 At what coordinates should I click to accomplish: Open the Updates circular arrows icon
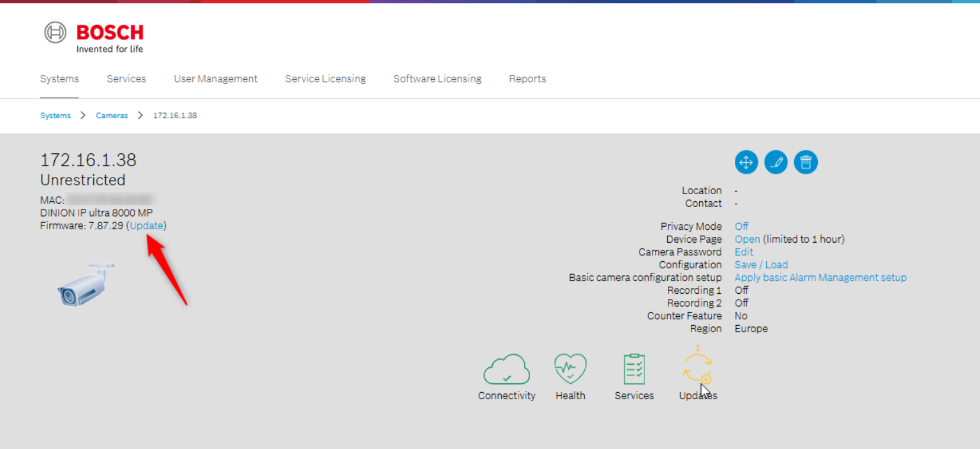[x=697, y=367]
